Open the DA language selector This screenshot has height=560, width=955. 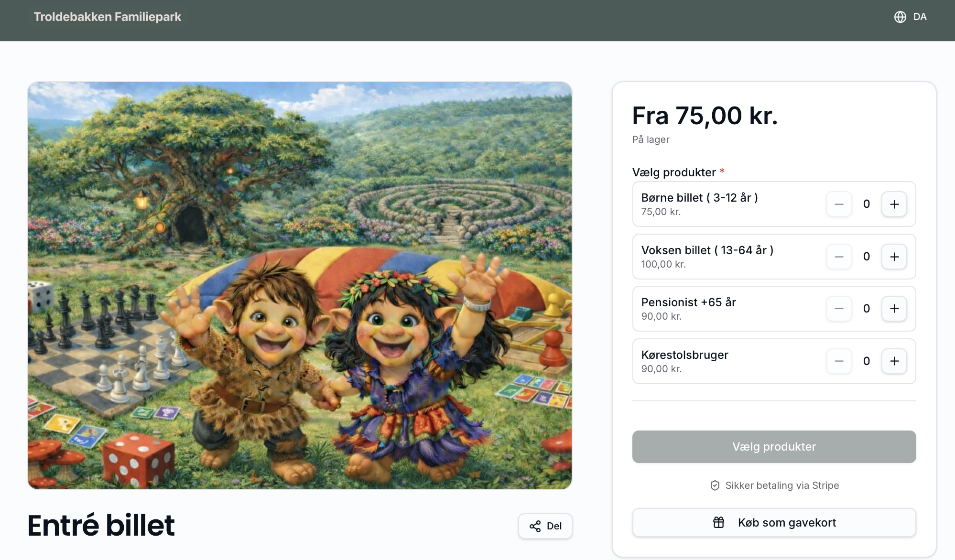point(911,17)
